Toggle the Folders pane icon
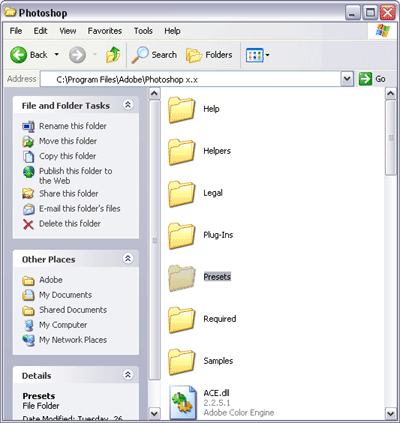 coord(194,55)
